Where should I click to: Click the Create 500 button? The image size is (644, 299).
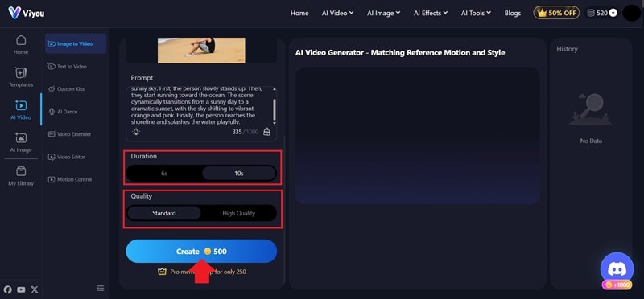[201, 252]
